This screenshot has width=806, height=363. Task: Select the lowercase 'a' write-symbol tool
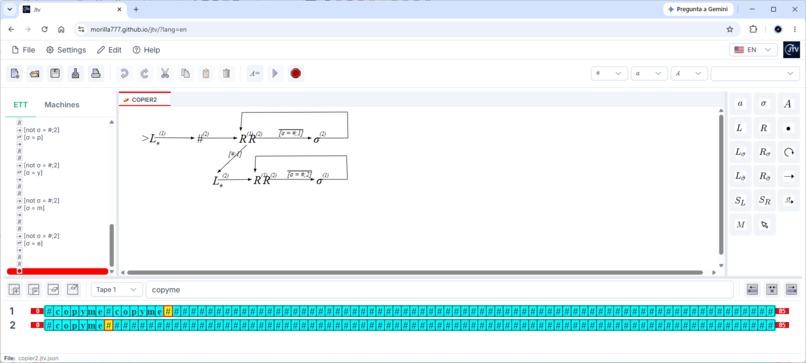[x=740, y=103]
